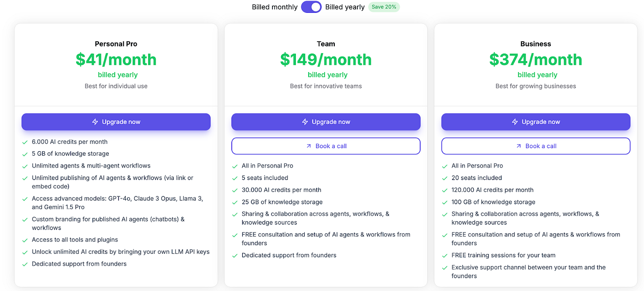Click checkmark beside 5 seats included
The width and height of the screenshot is (644, 291).
tap(235, 178)
